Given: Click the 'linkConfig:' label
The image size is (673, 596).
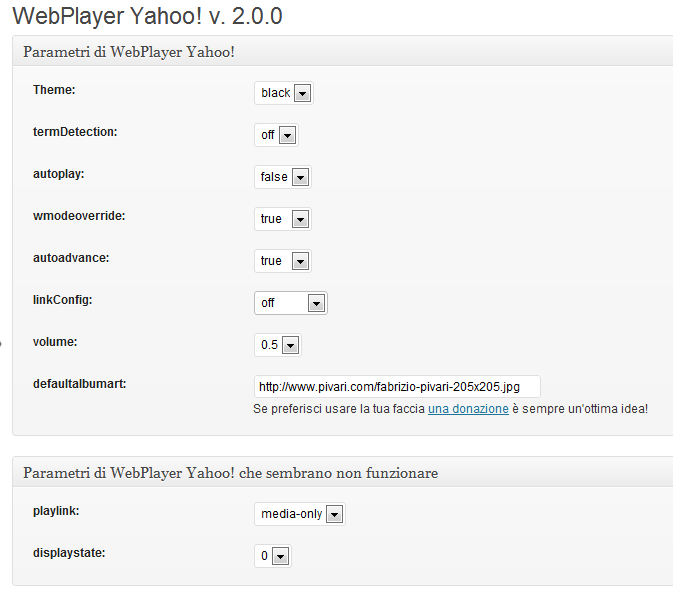Looking at the screenshot, I should (63, 300).
